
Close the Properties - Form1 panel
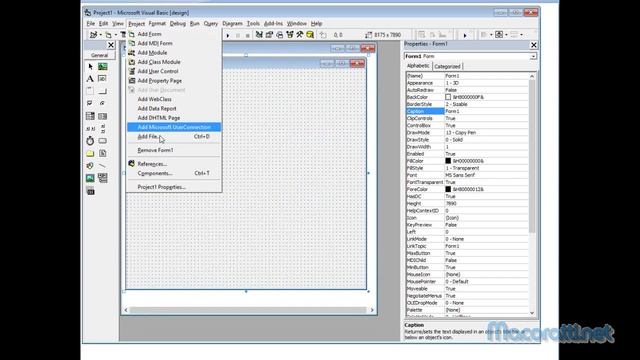point(533,45)
